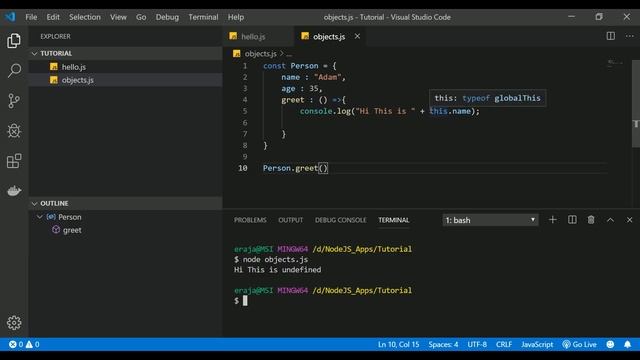640x360 pixels.
Task: Click errors count in status bar
Action: click(x=16, y=344)
